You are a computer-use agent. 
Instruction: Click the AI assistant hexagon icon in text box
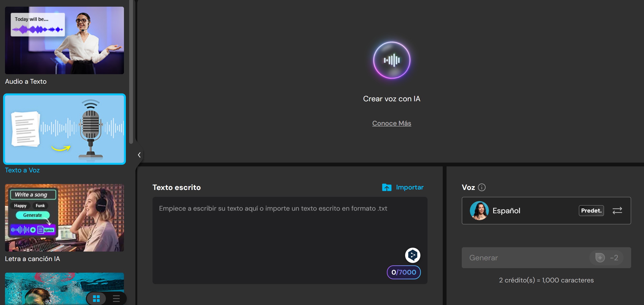413,255
